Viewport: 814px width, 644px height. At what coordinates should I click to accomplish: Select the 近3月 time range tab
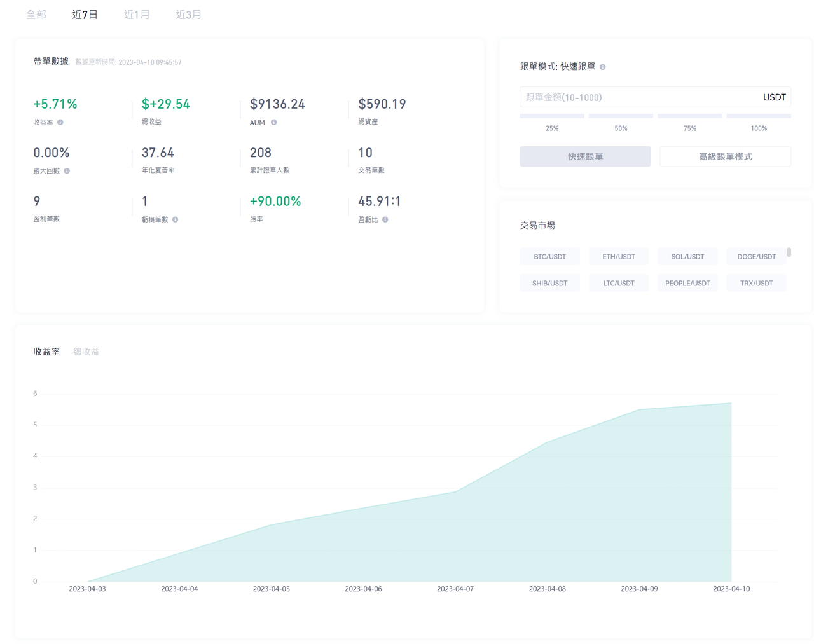point(188,15)
